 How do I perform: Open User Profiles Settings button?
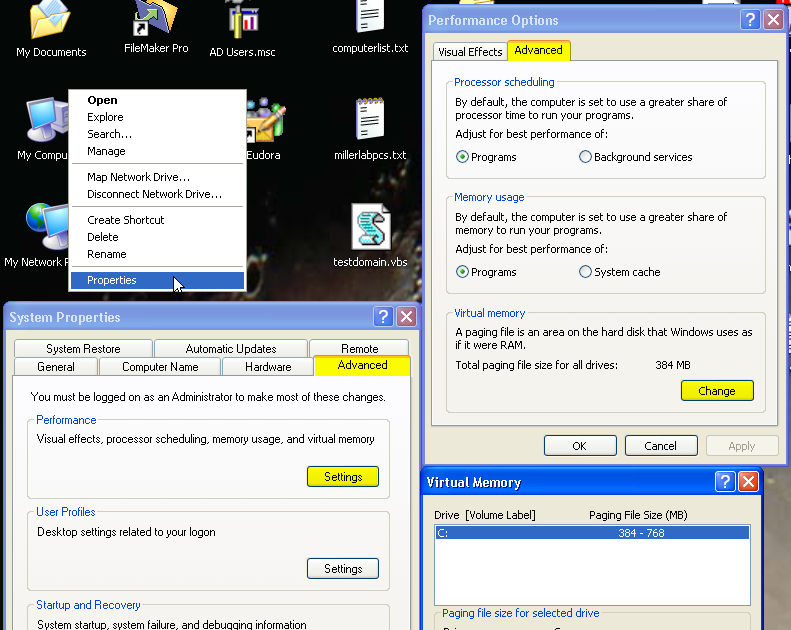point(343,568)
